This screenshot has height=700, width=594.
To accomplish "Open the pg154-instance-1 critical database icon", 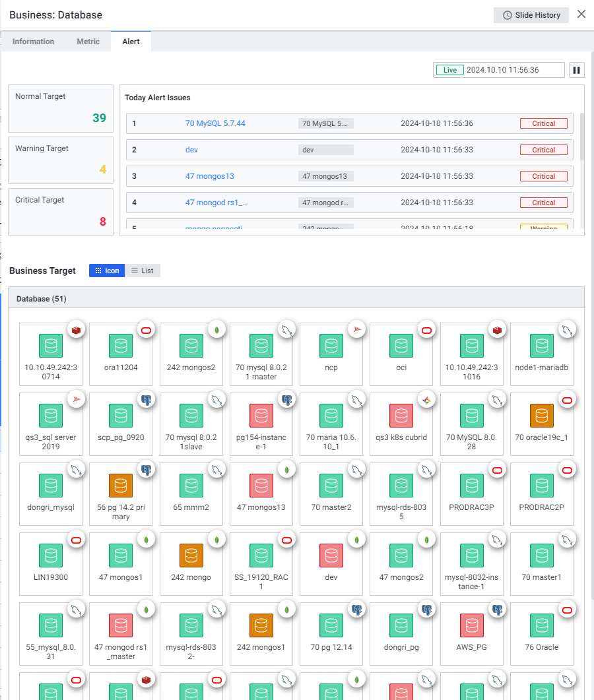I will 261,416.
